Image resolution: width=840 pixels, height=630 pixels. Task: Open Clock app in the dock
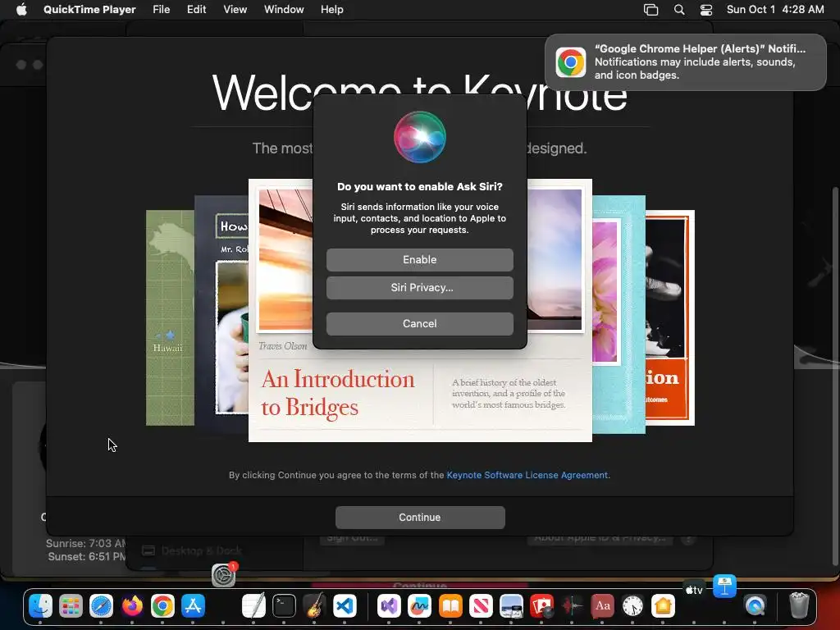click(632, 606)
